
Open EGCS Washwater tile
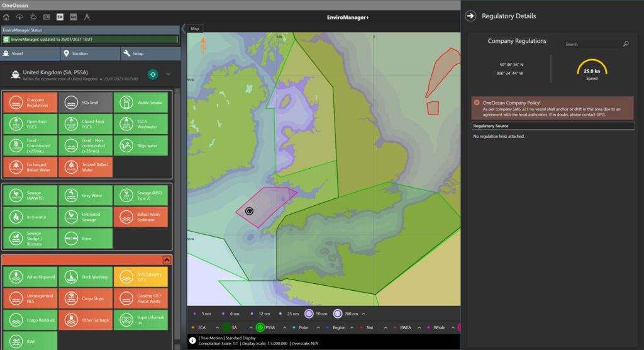pos(141,124)
